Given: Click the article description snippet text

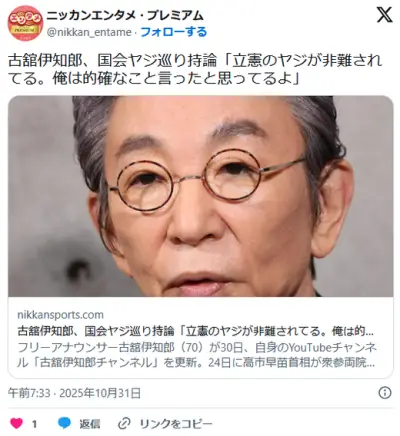Looking at the screenshot, I should tap(197, 355).
